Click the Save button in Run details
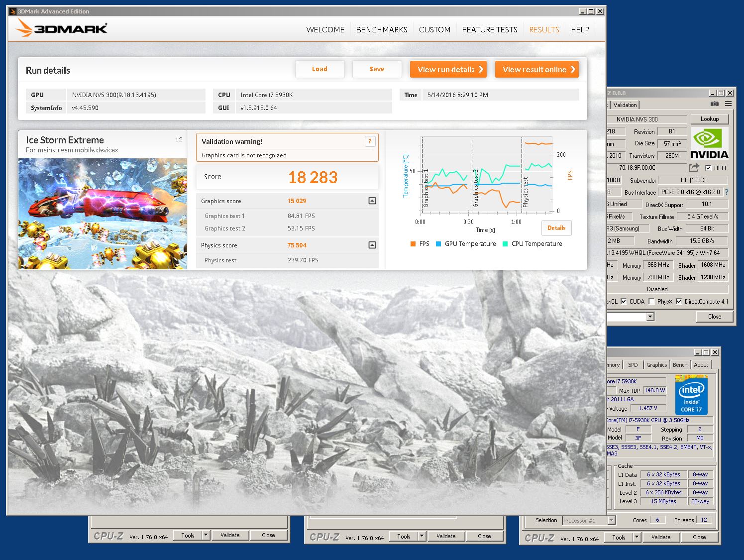744x560 pixels. pos(377,69)
